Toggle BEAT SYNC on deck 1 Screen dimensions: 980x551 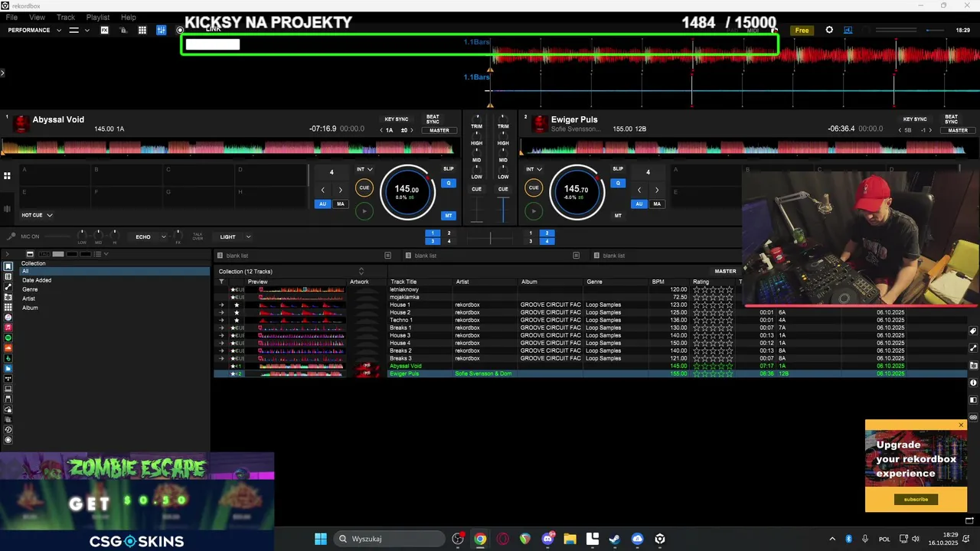click(433, 119)
